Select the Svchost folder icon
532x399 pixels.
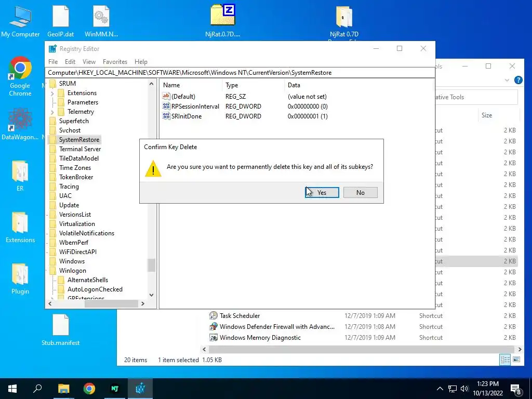[x=52, y=130]
